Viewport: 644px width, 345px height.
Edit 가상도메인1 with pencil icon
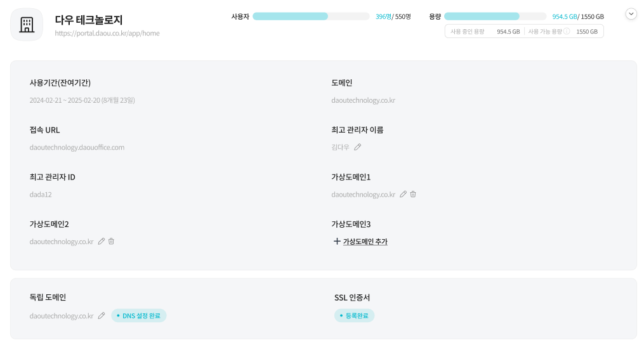click(x=403, y=194)
